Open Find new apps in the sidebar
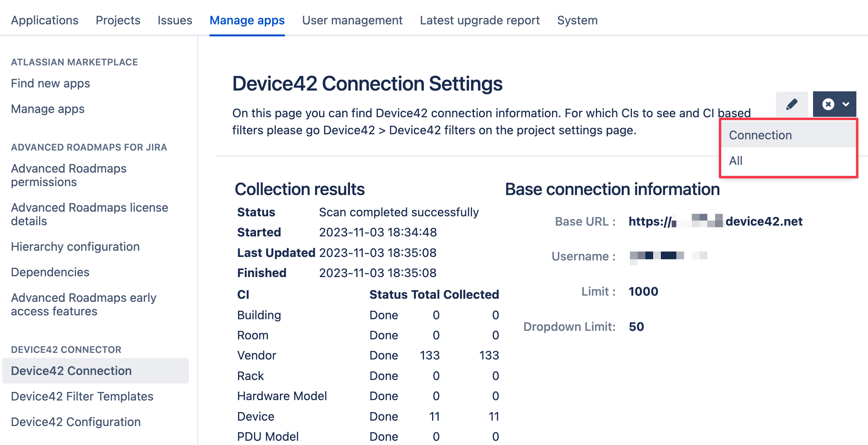Screen dimensions: 868x445 pyautogui.click(x=50, y=83)
